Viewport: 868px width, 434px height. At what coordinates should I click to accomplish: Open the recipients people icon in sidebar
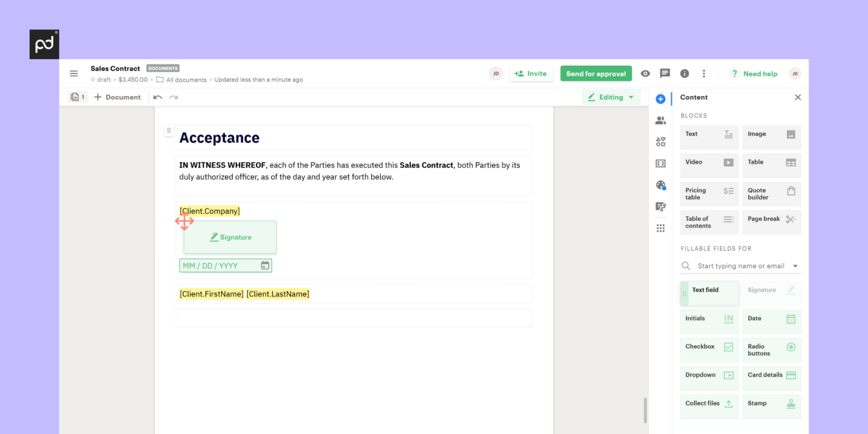[x=660, y=120]
